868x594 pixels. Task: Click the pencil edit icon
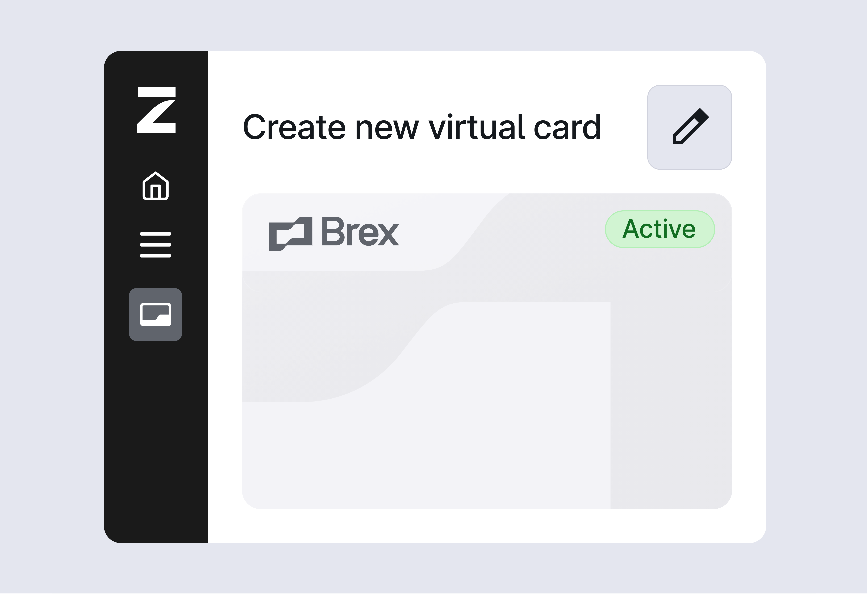tap(691, 126)
